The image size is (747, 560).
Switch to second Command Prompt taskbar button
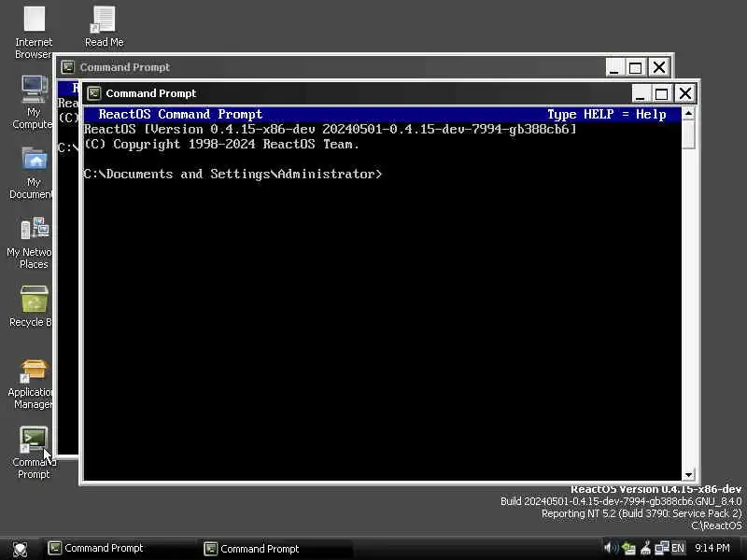277,549
